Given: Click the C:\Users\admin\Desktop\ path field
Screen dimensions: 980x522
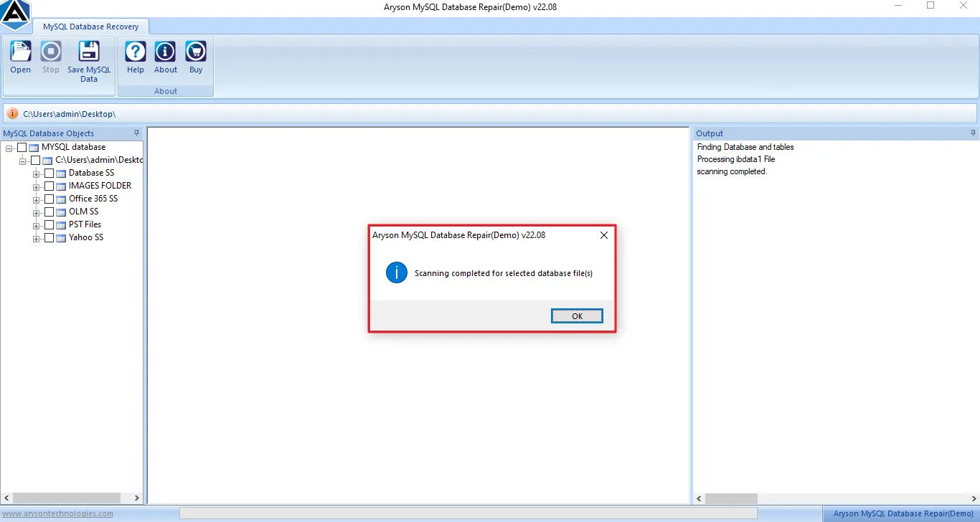Looking at the screenshot, I should pos(491,113).
